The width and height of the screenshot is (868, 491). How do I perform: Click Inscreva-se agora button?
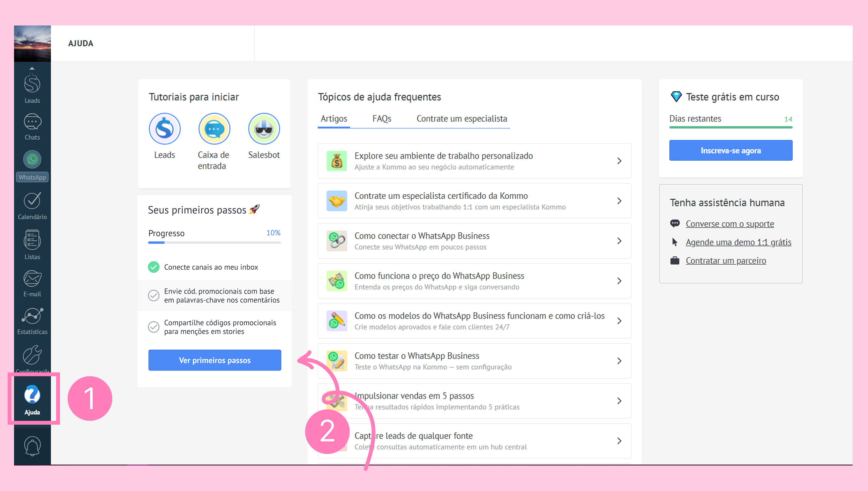(x=731, y=150)
